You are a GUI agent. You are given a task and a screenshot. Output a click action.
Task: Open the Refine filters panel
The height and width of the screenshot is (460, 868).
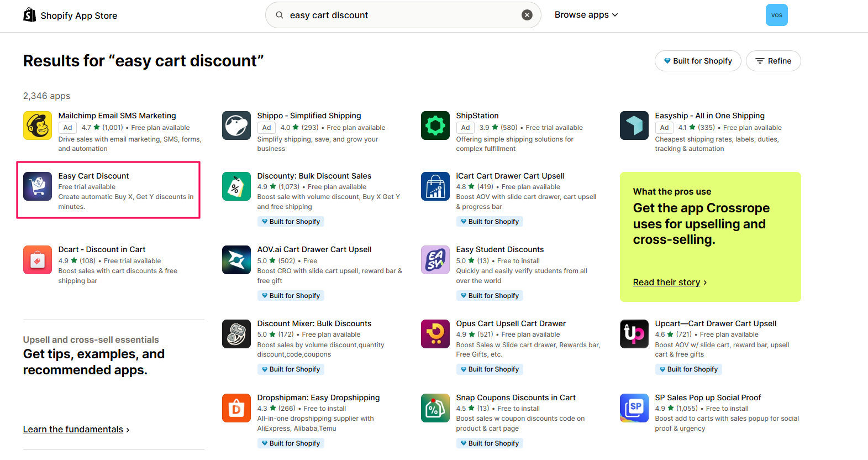pyautogui.click(x=773, y=61)
